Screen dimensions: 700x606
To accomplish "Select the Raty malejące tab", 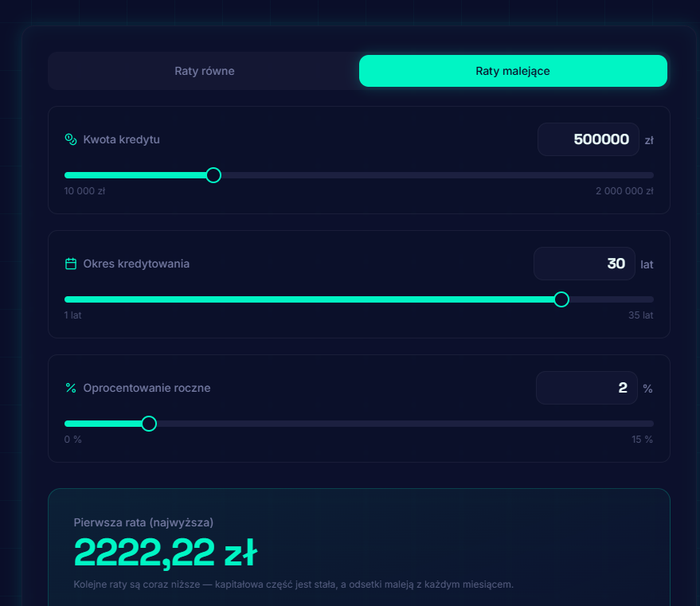I will pyautogui.click(x=513, y=71).
